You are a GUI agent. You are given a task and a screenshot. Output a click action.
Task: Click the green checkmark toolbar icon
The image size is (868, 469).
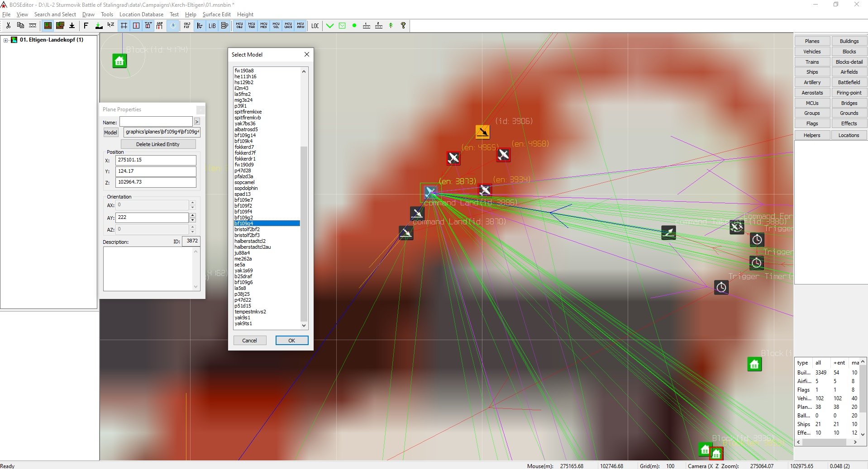click(x=330, y=26)
